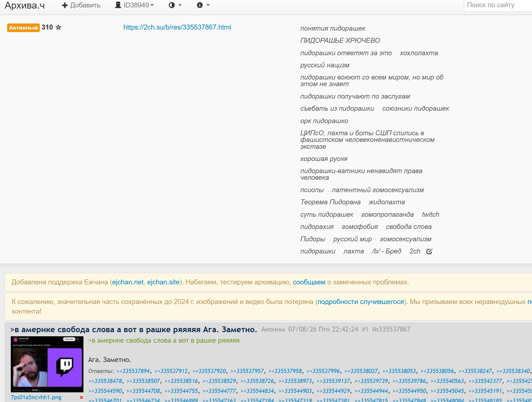Jump to reply >>335538027
Screen dimensions: 532x402
[x=361, y=371]
